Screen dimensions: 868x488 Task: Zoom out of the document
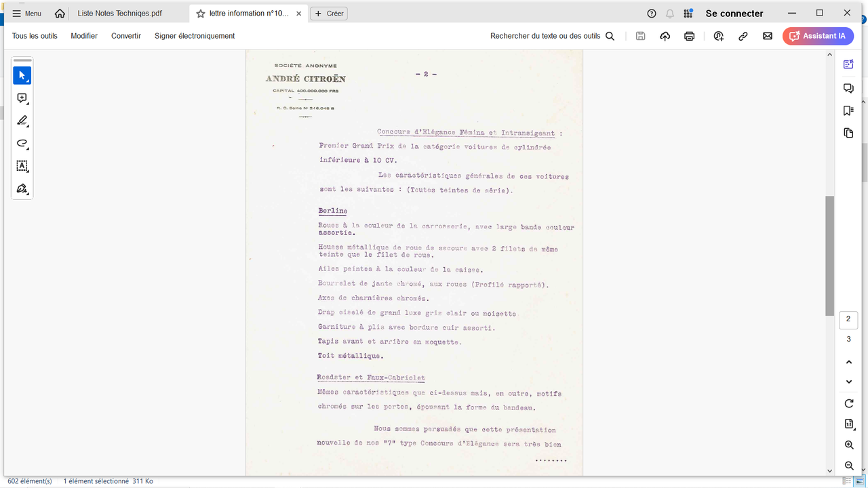pos(849,466)
